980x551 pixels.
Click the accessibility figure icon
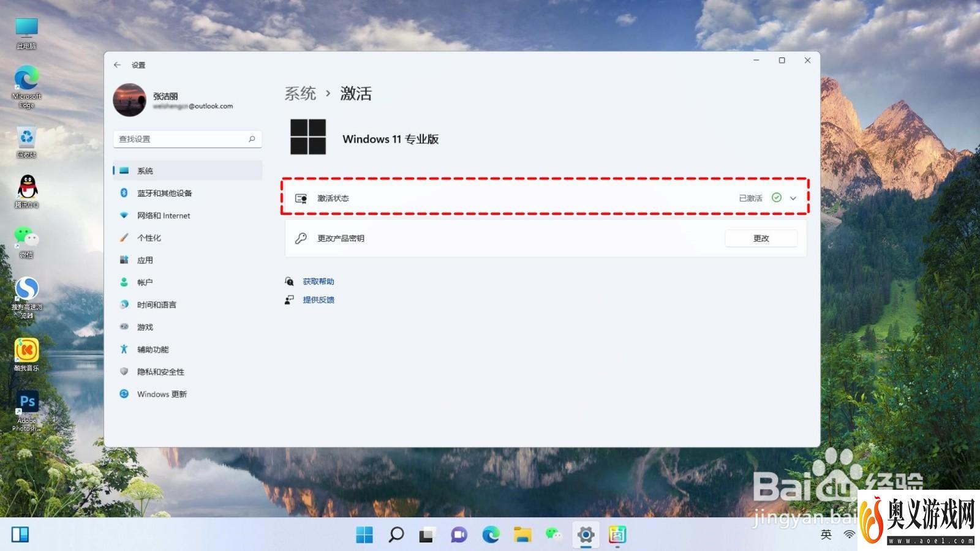pyautogui.click(x=124, y=350)
